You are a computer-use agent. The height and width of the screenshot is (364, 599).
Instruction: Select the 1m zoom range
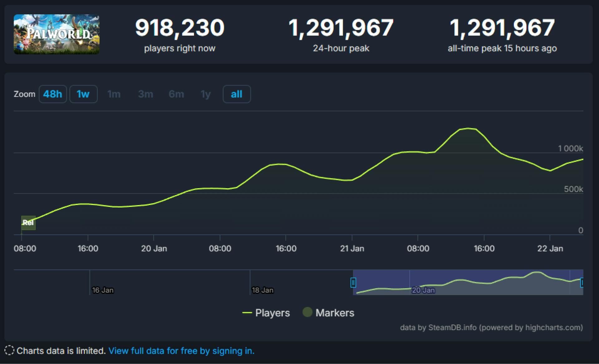(114, 94)
